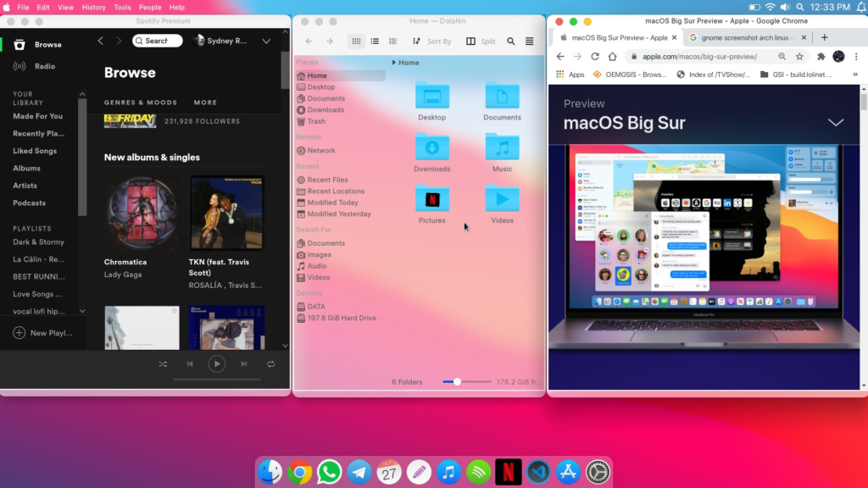Click the magnifier search icon in Dolphin
Screen dimensions: 868x488
pos(509,40)
